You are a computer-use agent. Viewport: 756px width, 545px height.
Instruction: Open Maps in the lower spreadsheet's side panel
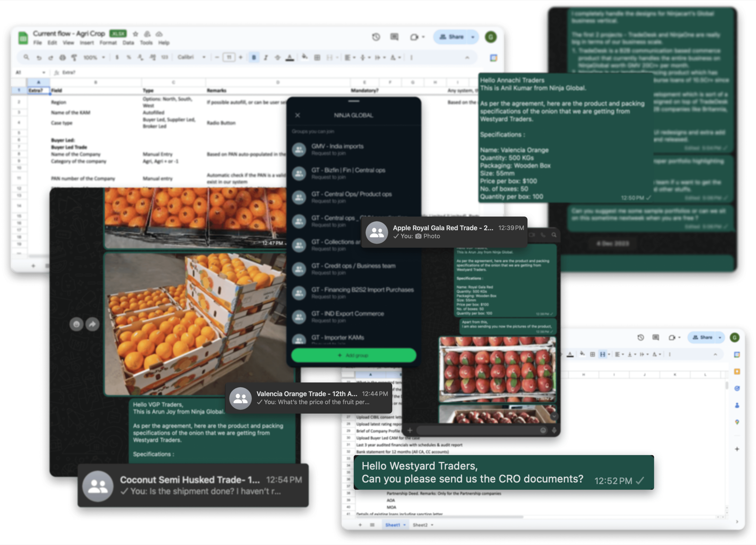click(737, 422)
